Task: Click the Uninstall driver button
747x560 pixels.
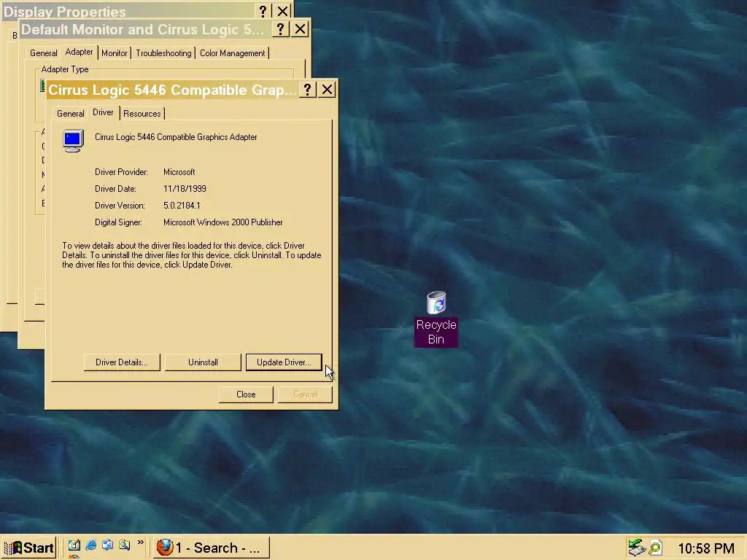Action: tap(203, 362)
